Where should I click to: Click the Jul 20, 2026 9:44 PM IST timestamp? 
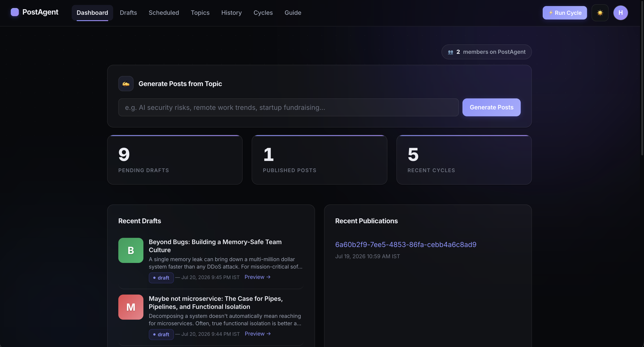pyautogui.click(x=210, y=334)
